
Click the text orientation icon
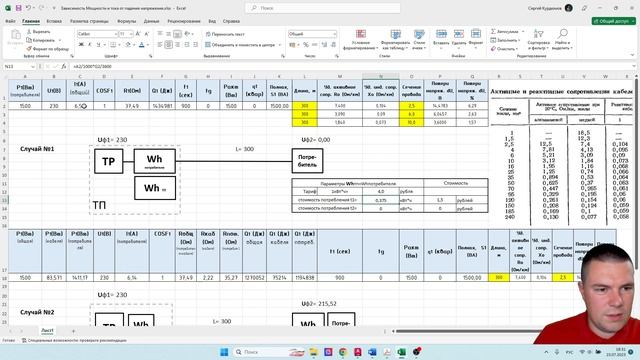pos(187,34)
